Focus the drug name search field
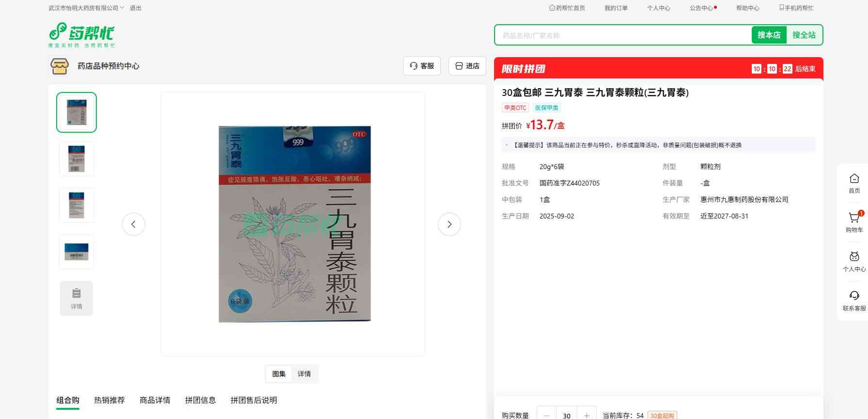This screenshot has height=419, width=868. click(x=623, y=35)
